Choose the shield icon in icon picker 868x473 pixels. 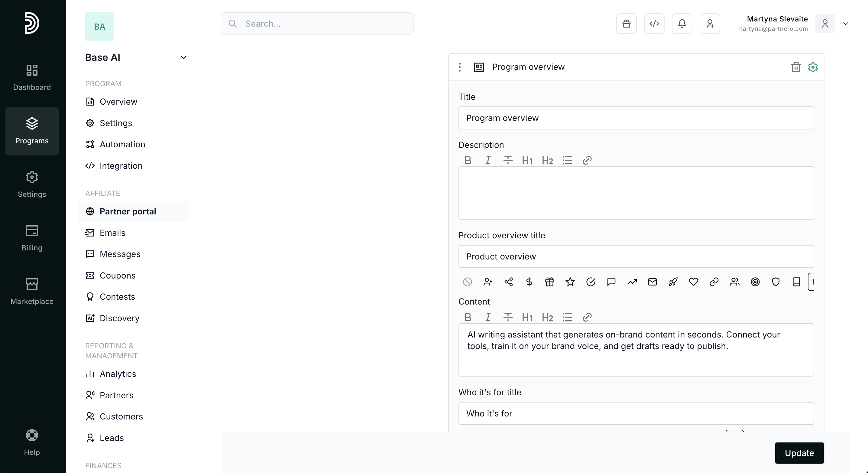776,282
